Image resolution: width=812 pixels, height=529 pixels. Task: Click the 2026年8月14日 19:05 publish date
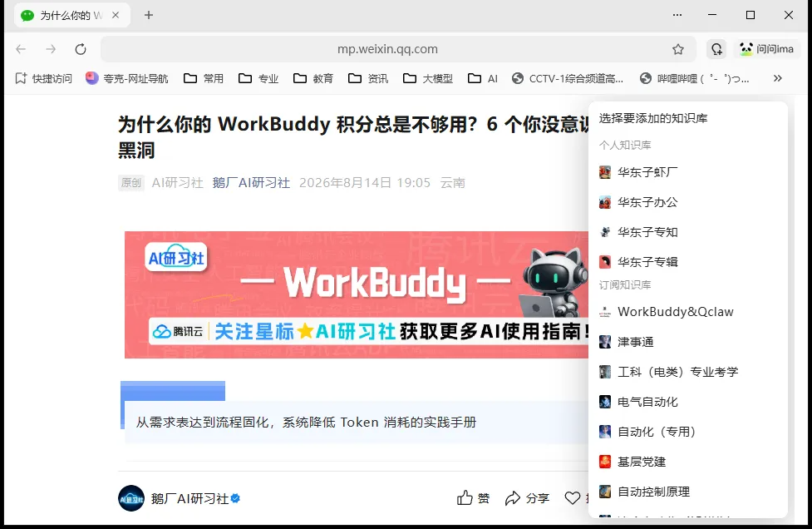365,183
